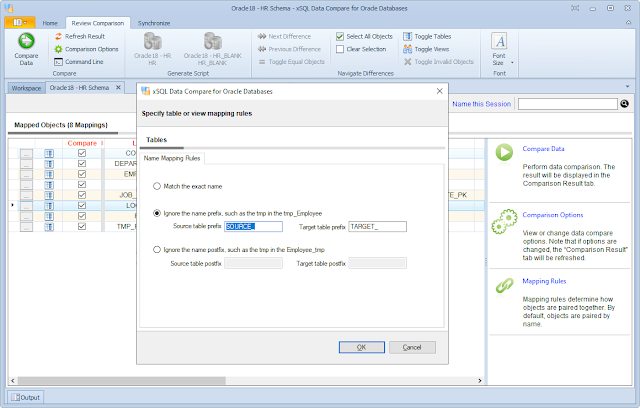This screenshot has height=408, width=640.
Task: Click the Cancel button
Action: (x=412, y=347)
